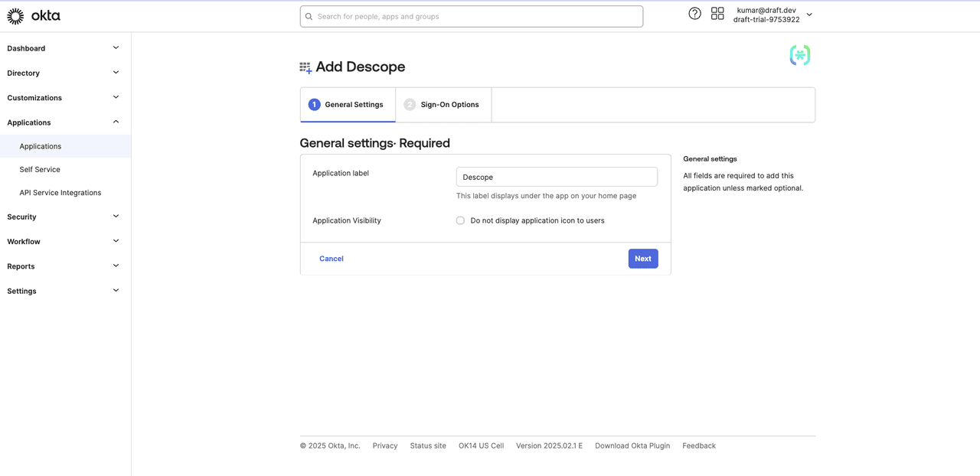Open the Status site footer link

pos(427,445)
